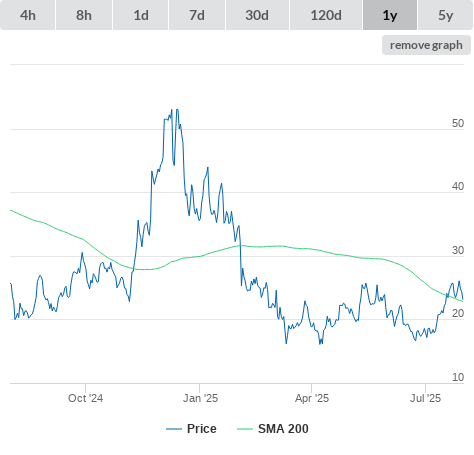474x455 pixels.
Task: Click the blue Price legend line swatch
Action: pyautogui.click(x=174, y=429)
